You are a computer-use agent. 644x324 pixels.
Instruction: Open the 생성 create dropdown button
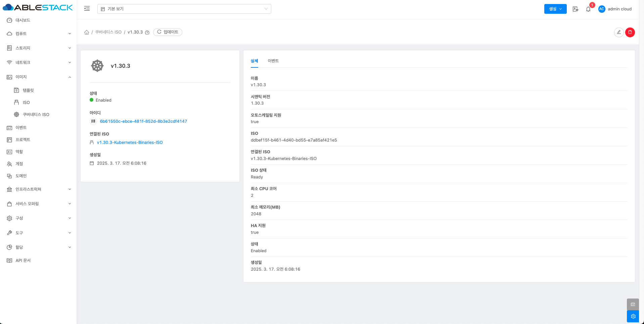(x=555, y=9)
